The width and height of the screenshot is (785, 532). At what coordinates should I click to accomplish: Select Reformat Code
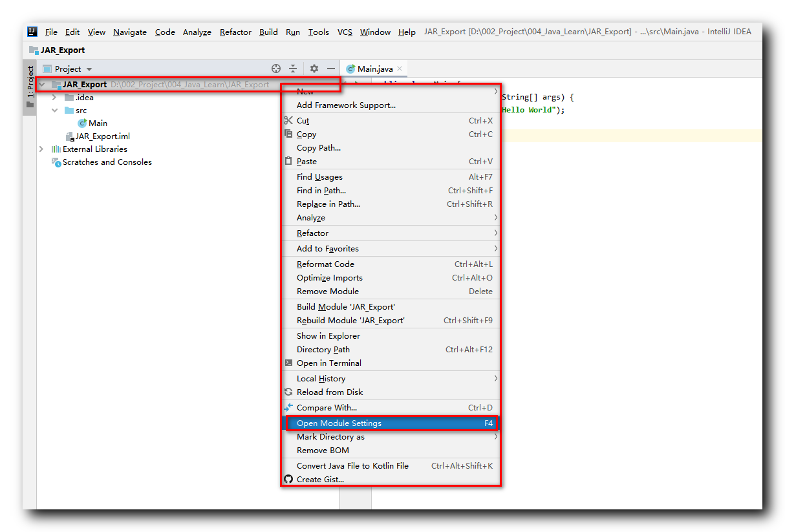click(391, 264)
